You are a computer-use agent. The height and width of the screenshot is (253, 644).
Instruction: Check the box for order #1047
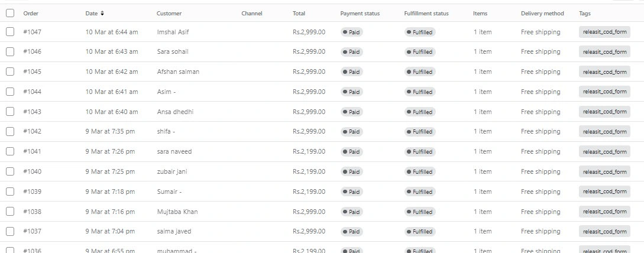[10, 32]
